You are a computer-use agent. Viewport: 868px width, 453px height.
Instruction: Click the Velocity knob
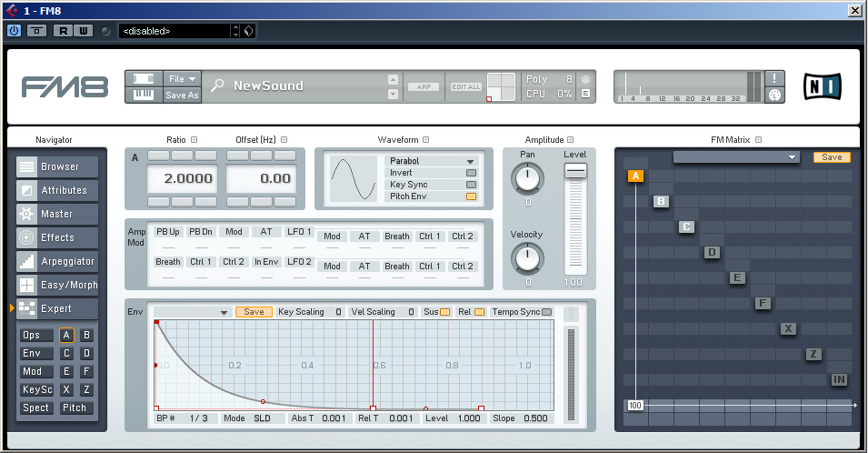pos(527,258)
